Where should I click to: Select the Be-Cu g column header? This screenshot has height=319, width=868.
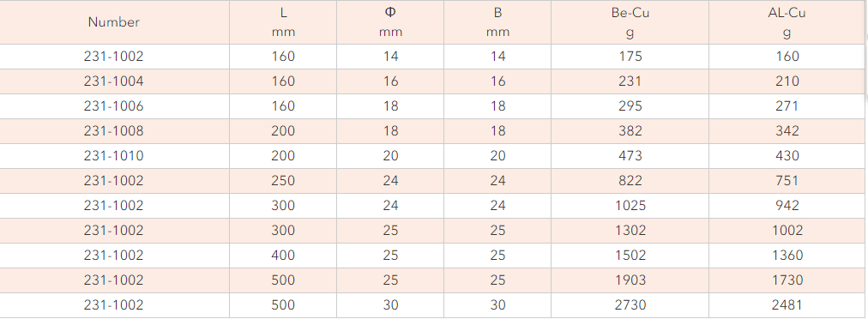click(630, 22)
